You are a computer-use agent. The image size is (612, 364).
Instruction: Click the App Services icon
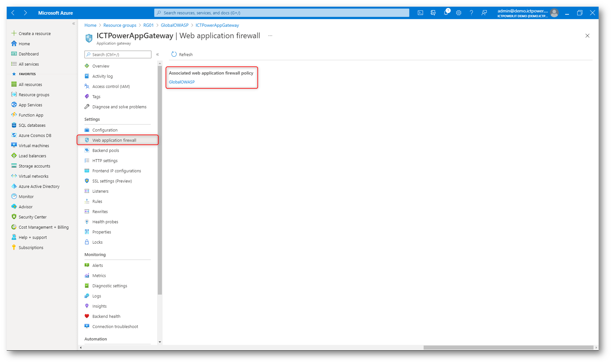[14, 104]
